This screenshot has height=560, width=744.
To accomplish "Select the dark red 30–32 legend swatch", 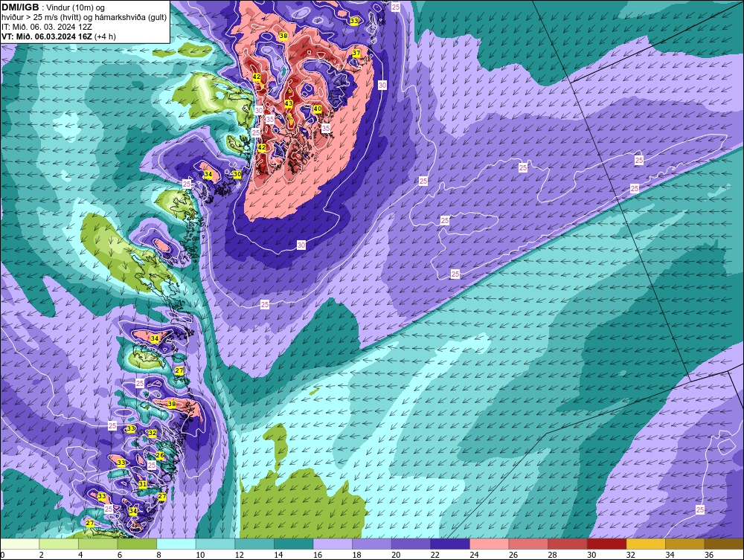I will point(606,544).
